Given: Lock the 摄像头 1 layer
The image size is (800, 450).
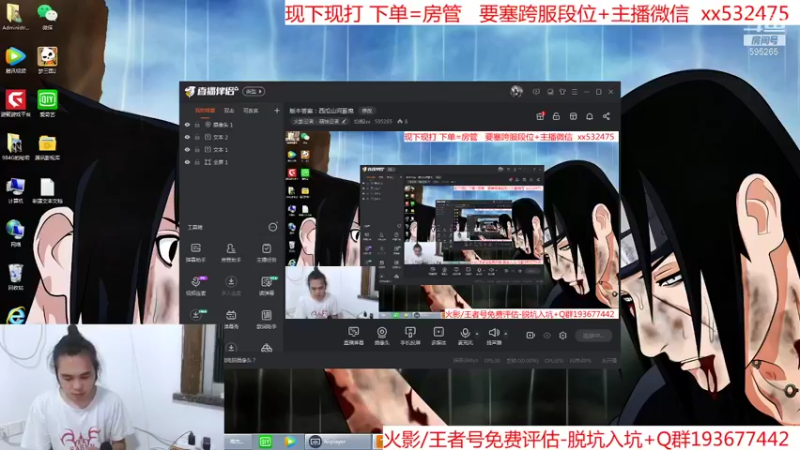Looking at the screenshot, I should 197,125.
